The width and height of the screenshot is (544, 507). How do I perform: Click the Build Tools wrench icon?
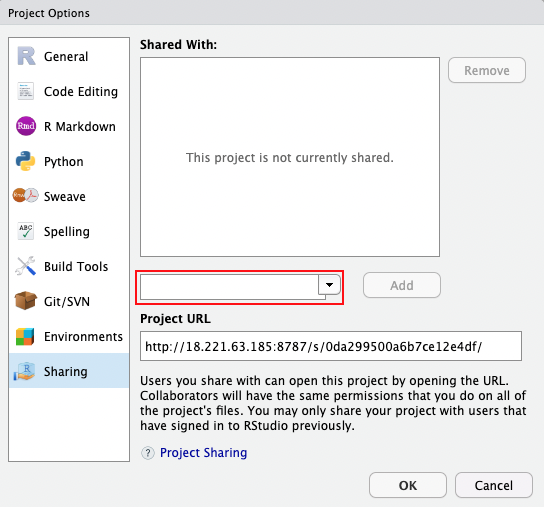click(x=26, y=266)
